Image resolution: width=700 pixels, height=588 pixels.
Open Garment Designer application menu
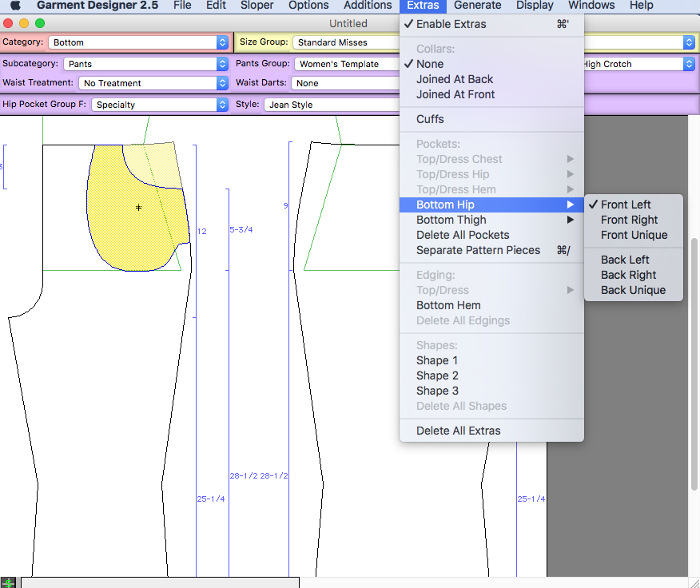point(97,6)
